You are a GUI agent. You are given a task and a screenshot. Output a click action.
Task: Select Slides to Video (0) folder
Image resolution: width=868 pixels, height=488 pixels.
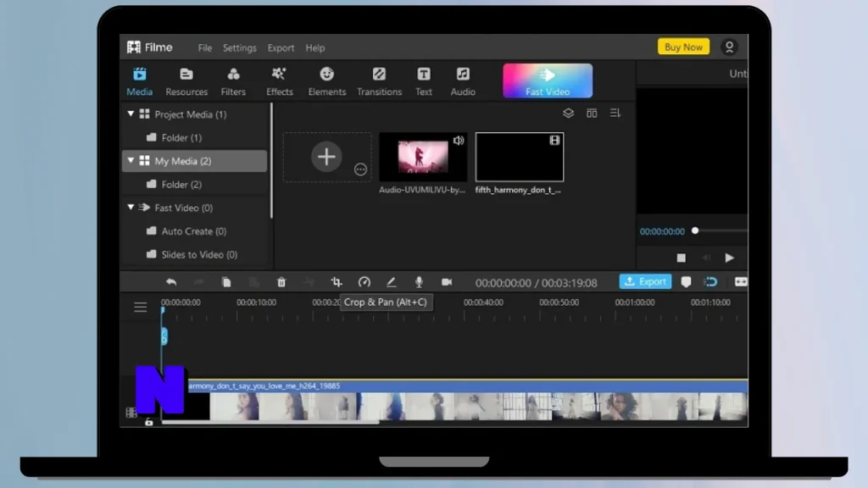[x=192, y=254]
